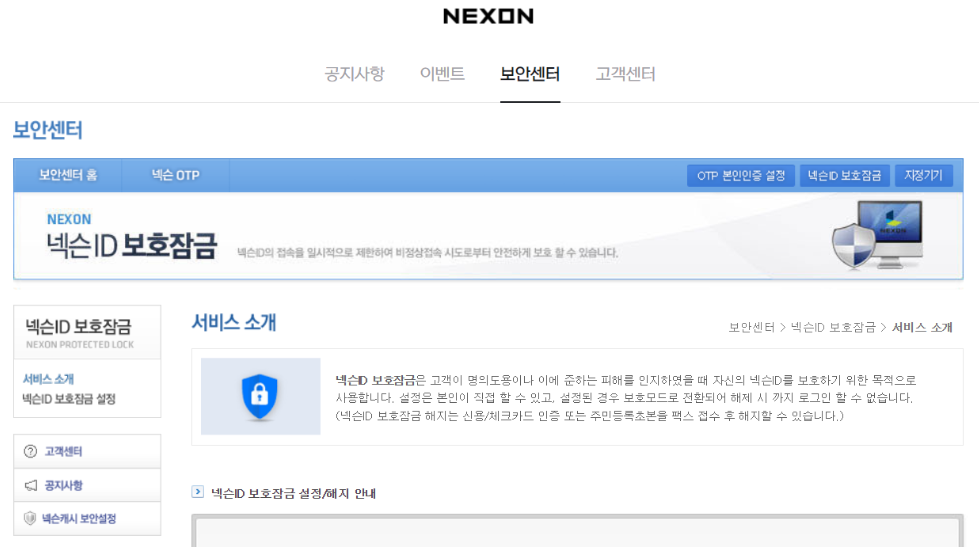Click the 보안센터 breadcrumb
979x552 pixels.
752,327
